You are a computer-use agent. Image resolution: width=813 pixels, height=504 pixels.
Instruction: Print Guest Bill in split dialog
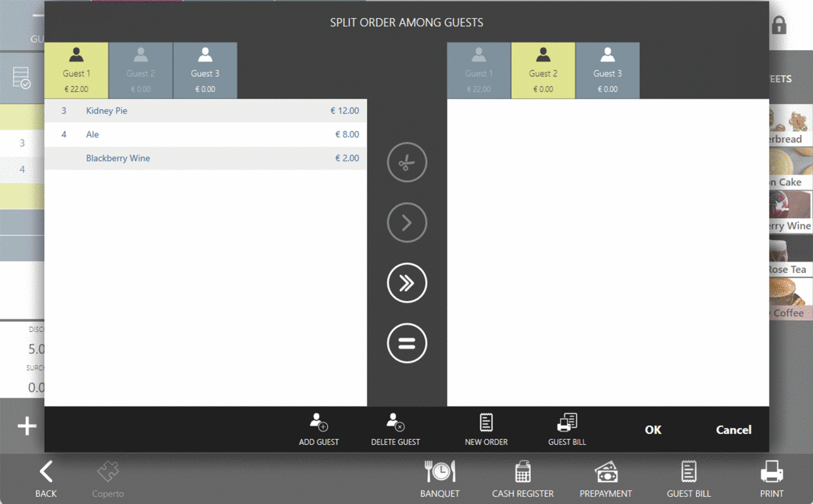coord(567,429)
